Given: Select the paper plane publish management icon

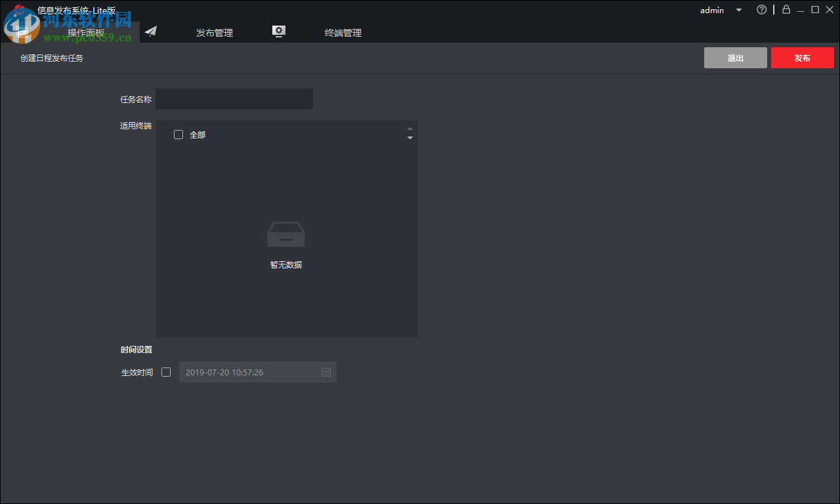Looking at the screenshot, I should point(150,31).
